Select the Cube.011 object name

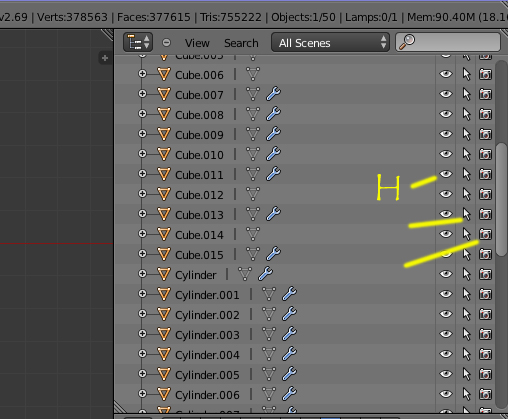pos(199,175)
